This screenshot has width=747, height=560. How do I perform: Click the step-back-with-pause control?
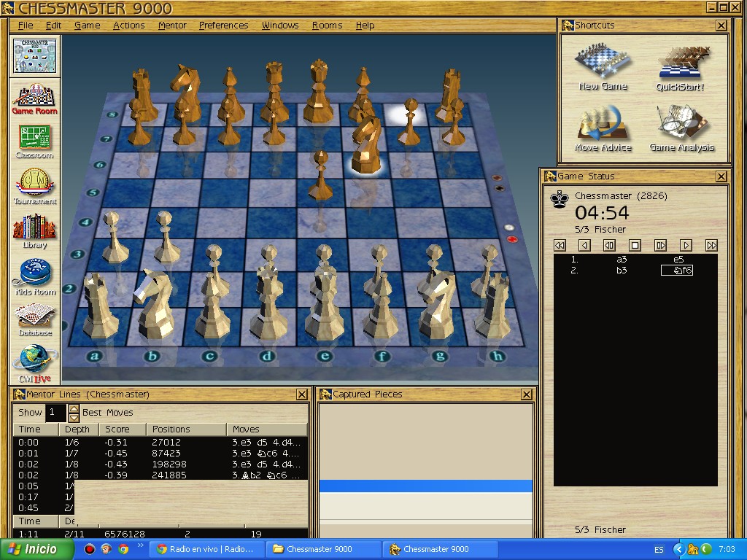point(609,245)
